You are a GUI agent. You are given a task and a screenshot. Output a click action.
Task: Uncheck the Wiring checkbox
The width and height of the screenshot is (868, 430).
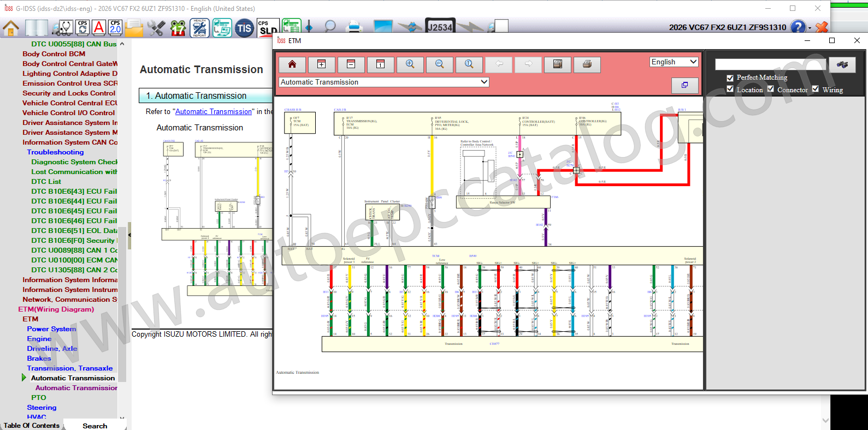click(x=816, y=89)
